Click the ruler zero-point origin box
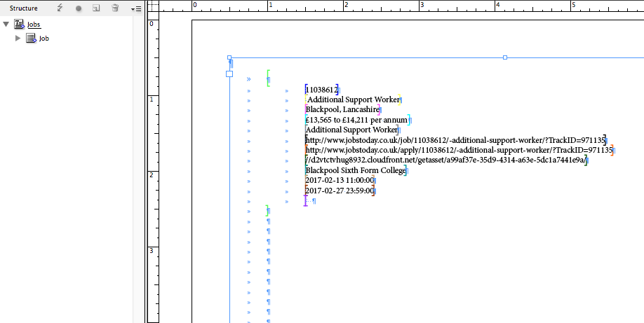Viewport: 644px width, 323px height. coord(153,6)
